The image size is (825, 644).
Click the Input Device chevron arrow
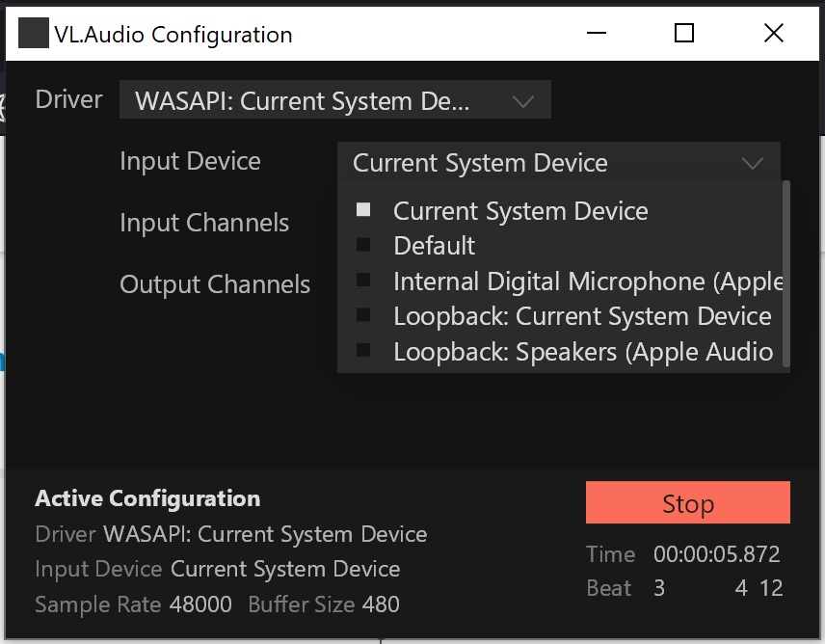[753, 163]
